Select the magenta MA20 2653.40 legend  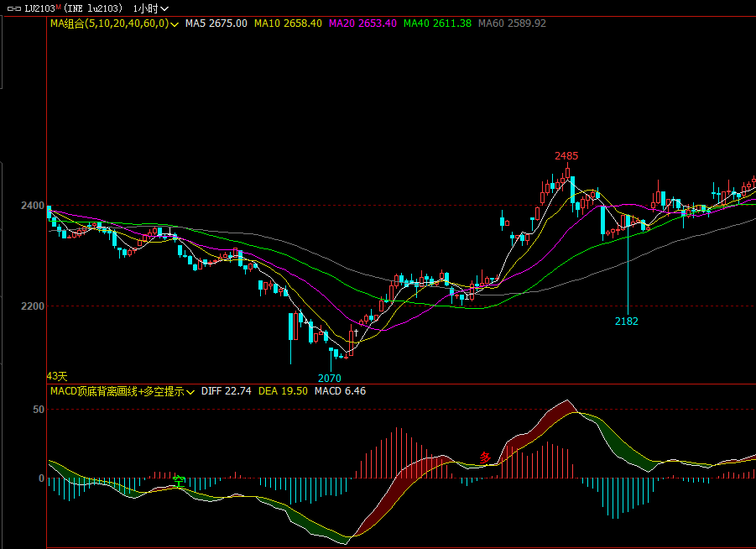coord(362,24)
